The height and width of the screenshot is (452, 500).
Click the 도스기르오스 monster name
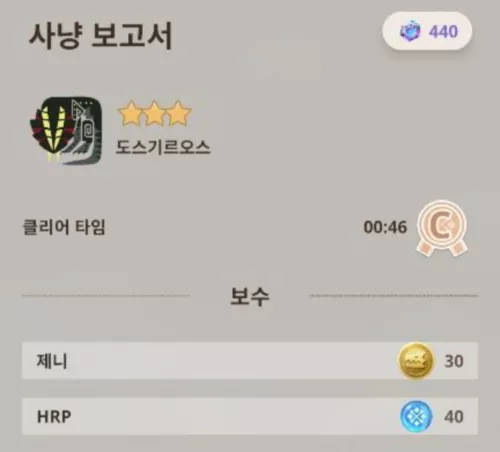[x=163, y=147]
